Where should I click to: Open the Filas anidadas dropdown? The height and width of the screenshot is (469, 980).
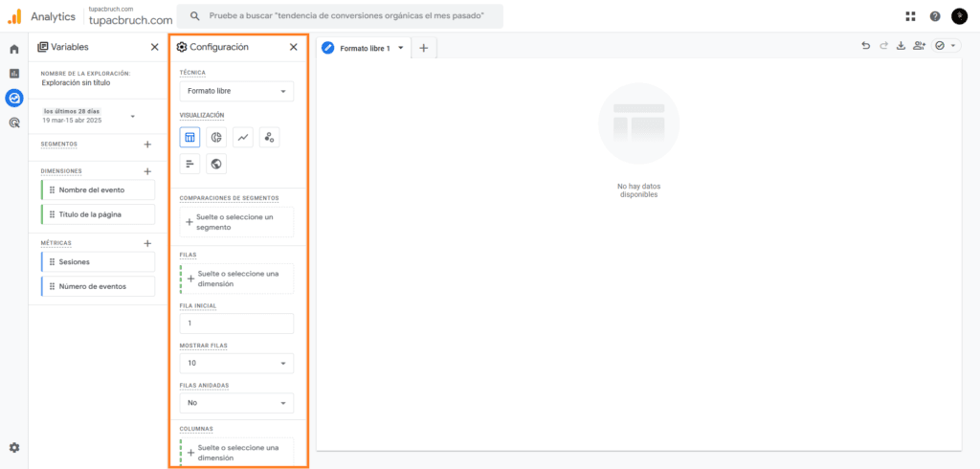(236, 403)
